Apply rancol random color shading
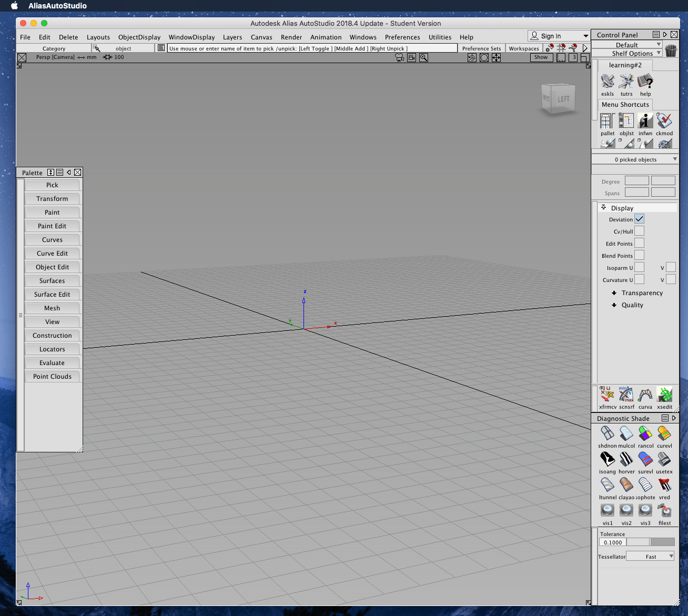Screen dimensions: 688x616 click(x=645, y=433)
